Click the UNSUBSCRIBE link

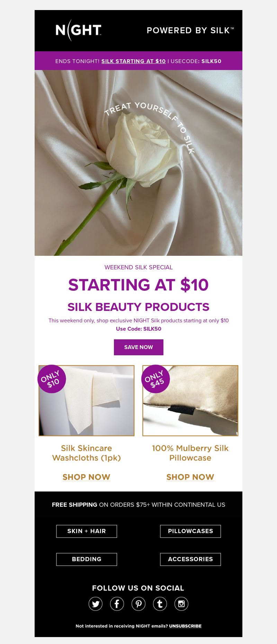click(185, 626)
